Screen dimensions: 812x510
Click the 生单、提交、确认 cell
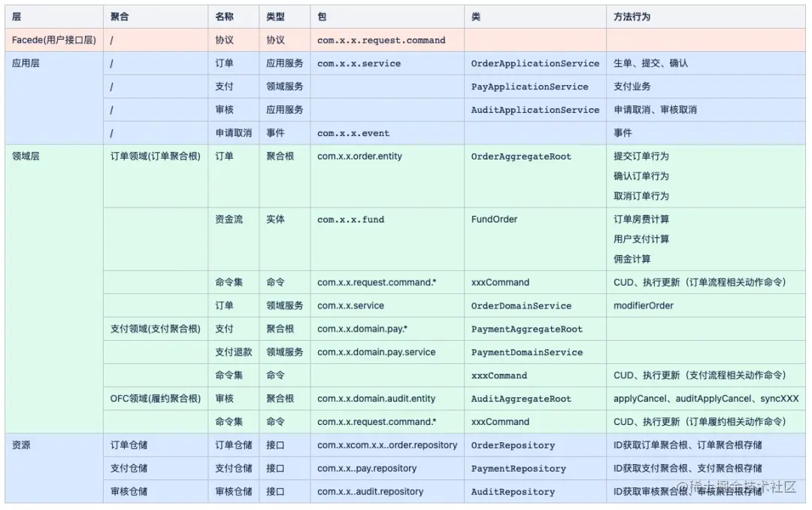click(x=706, y=63)
